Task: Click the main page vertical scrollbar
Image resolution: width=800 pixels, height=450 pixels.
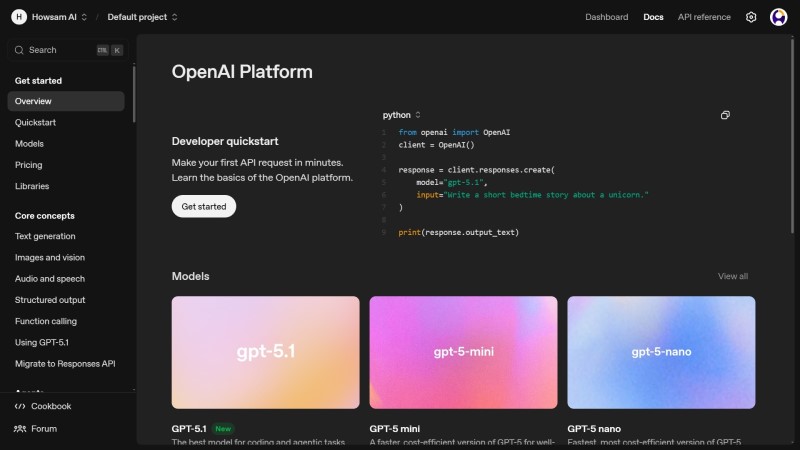Action: (792, 136)
